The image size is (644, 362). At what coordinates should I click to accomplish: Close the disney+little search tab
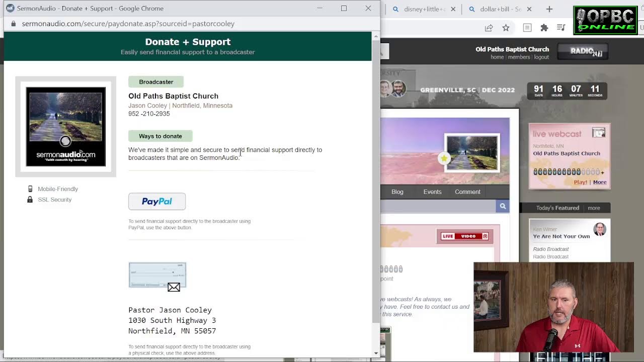tap(453, 9)
